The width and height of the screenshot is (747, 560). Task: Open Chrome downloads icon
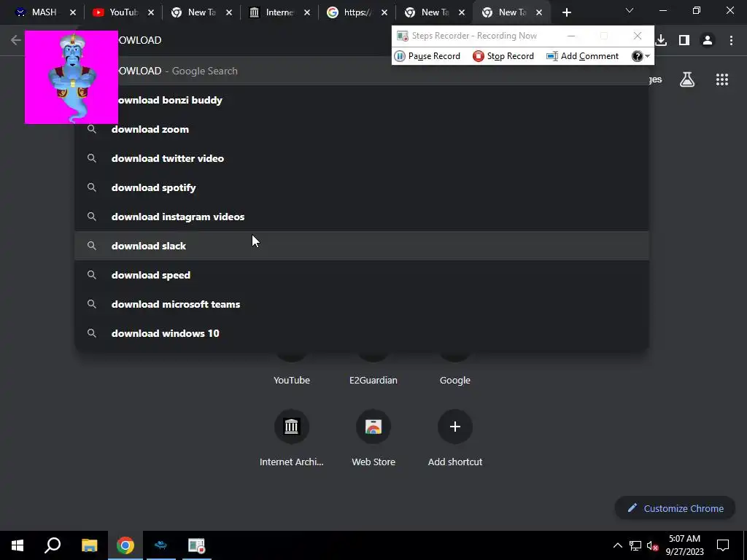coord(661,40)
